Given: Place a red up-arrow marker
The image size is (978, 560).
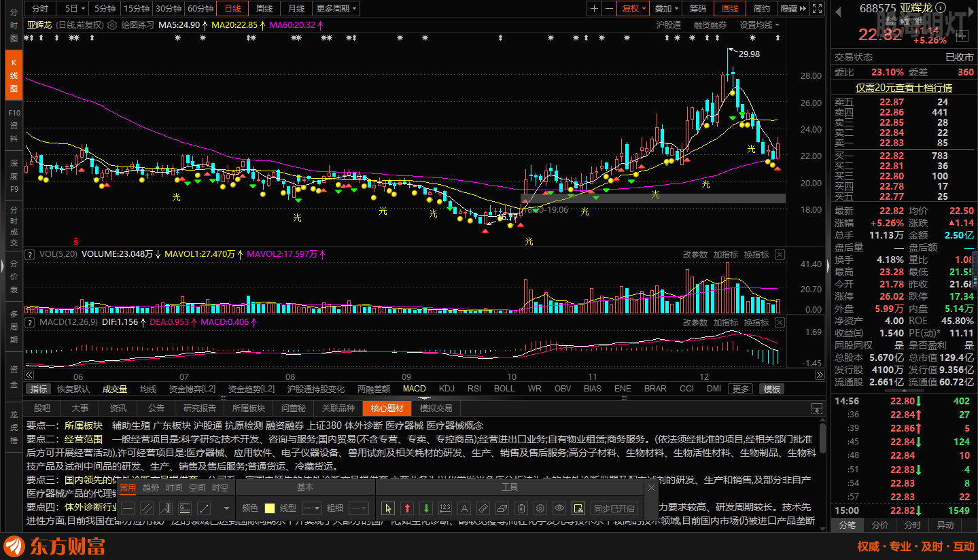Looking at the screenshot, I should click(406, 508).
